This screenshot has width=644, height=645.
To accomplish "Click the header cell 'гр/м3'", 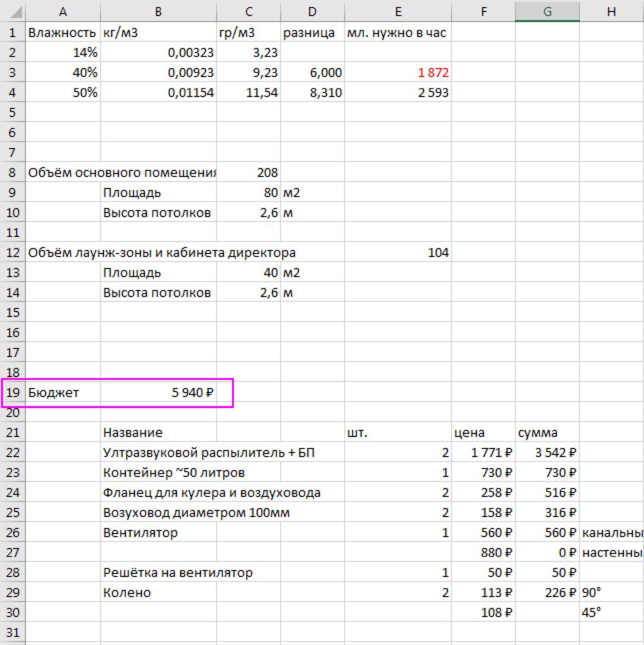I will click(x=248, y=33).
